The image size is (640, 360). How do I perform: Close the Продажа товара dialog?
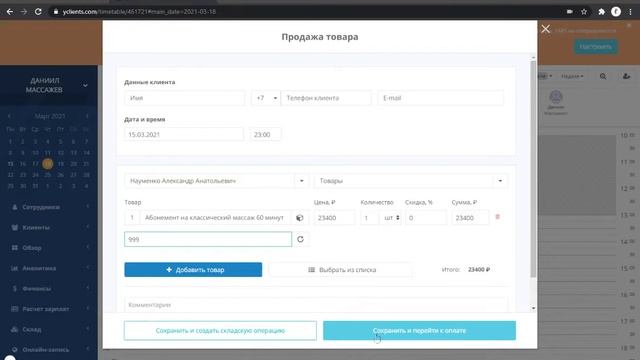coord(545,29)
